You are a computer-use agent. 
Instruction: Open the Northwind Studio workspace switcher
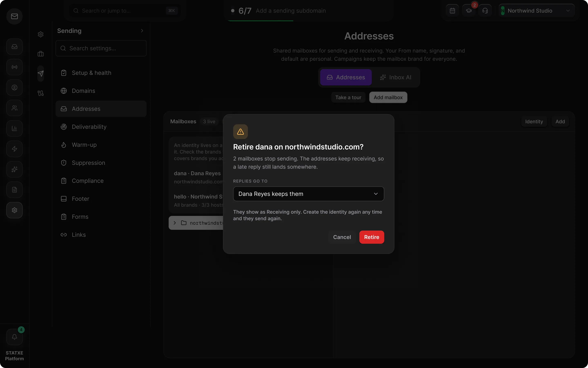pyautogui.click(x=536, y=11)
